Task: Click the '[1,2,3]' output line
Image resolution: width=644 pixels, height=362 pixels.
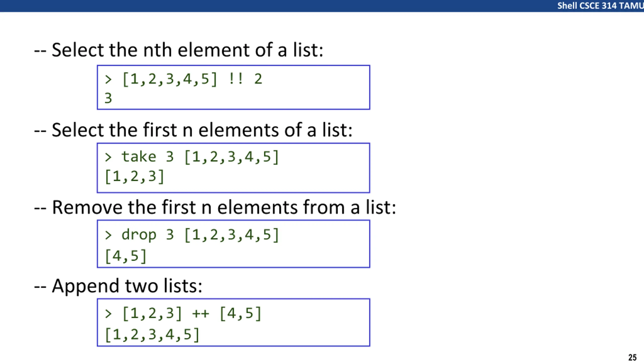Action: [x=135, y=176]
